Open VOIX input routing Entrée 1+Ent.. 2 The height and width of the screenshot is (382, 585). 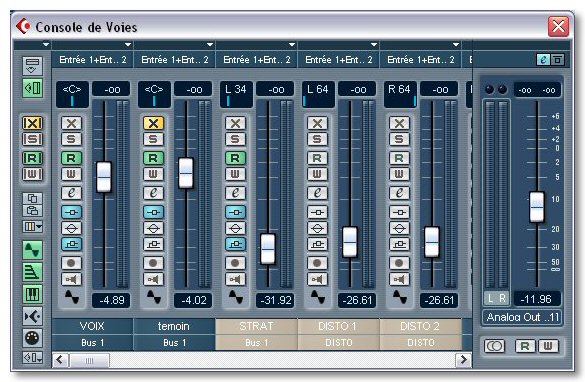pos(93,60)
